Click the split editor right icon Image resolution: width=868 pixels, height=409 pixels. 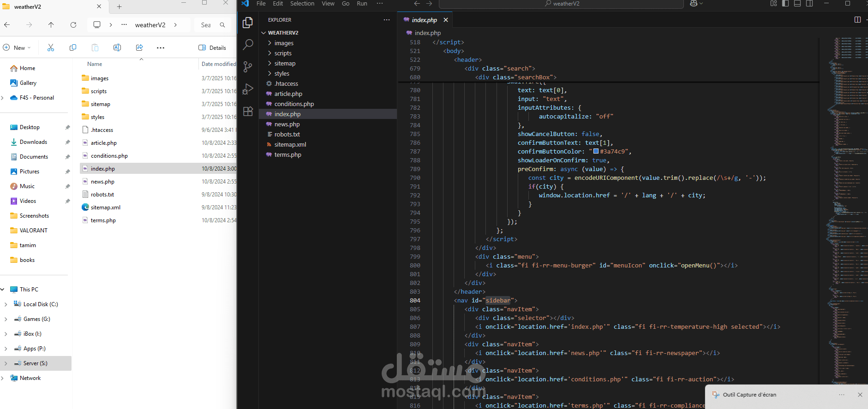click(x=857, y=20)
